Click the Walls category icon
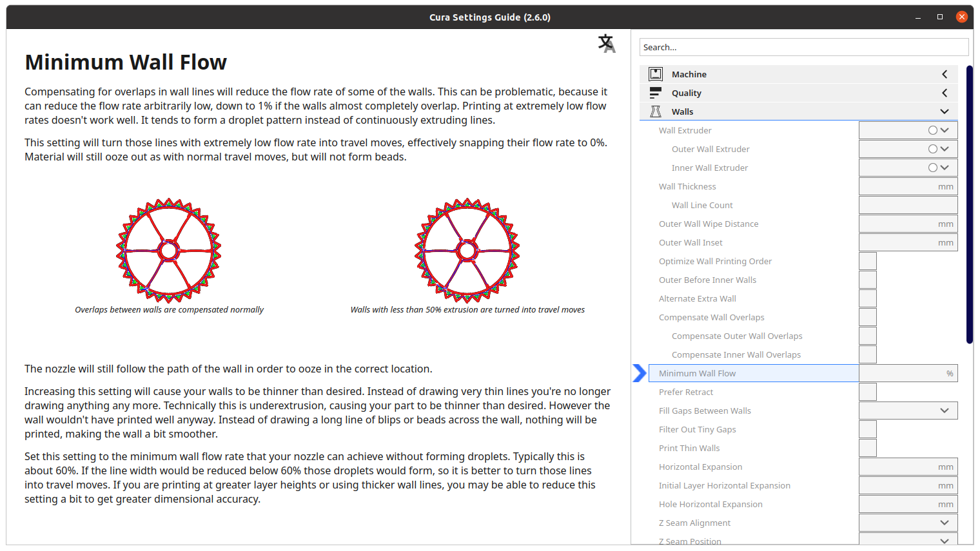The height and width of the screenshot is (551, 980). tap(656, 111)
